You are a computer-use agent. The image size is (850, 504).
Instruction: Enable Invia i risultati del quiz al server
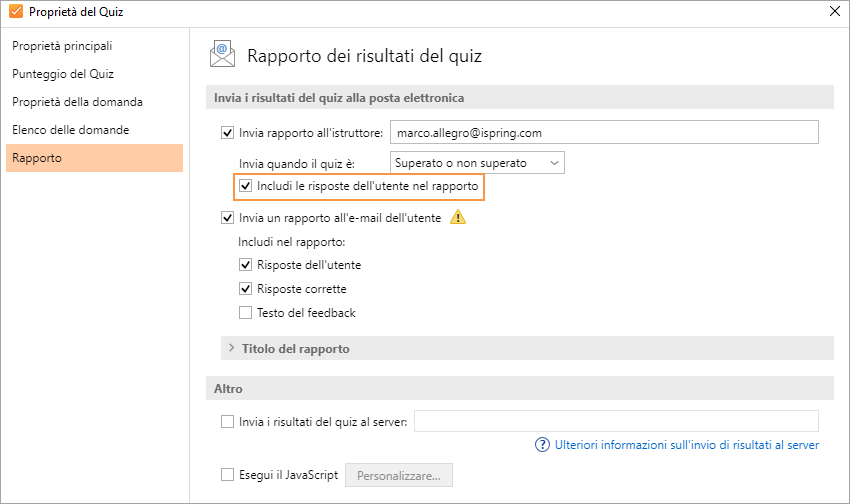226,422
